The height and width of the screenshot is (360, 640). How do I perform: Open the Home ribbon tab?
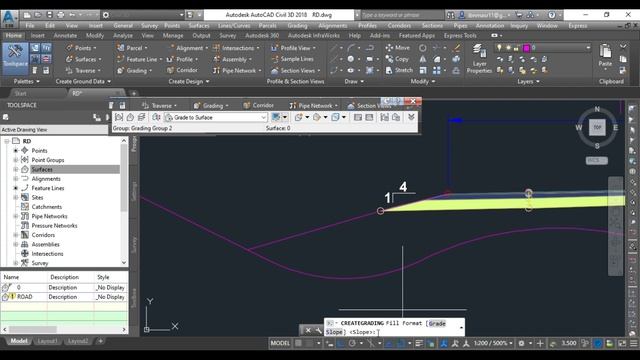pos(14,36)
